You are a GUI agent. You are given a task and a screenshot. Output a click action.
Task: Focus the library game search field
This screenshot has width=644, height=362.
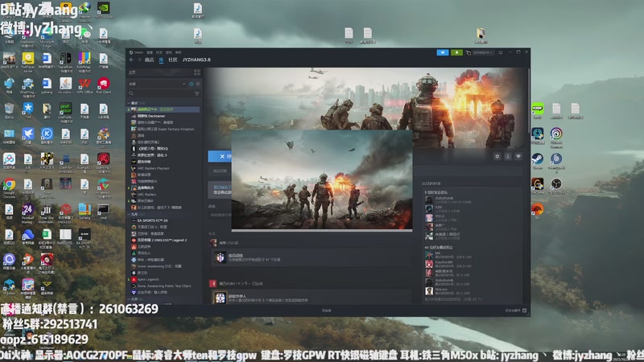click(x=159, y=93)
